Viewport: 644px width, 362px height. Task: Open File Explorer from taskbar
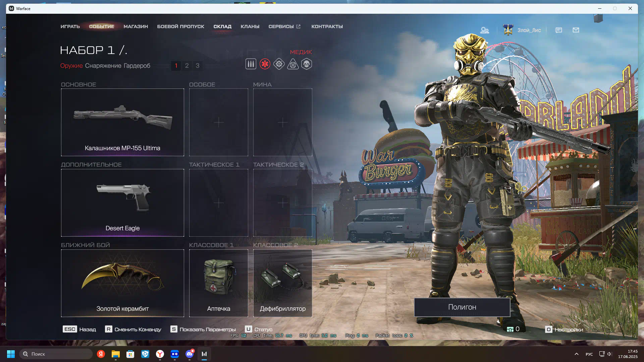[116, 354]
